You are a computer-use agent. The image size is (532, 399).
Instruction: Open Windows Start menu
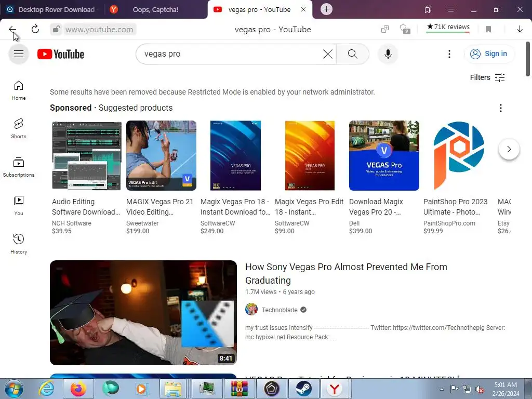click(x=14, y=389)
